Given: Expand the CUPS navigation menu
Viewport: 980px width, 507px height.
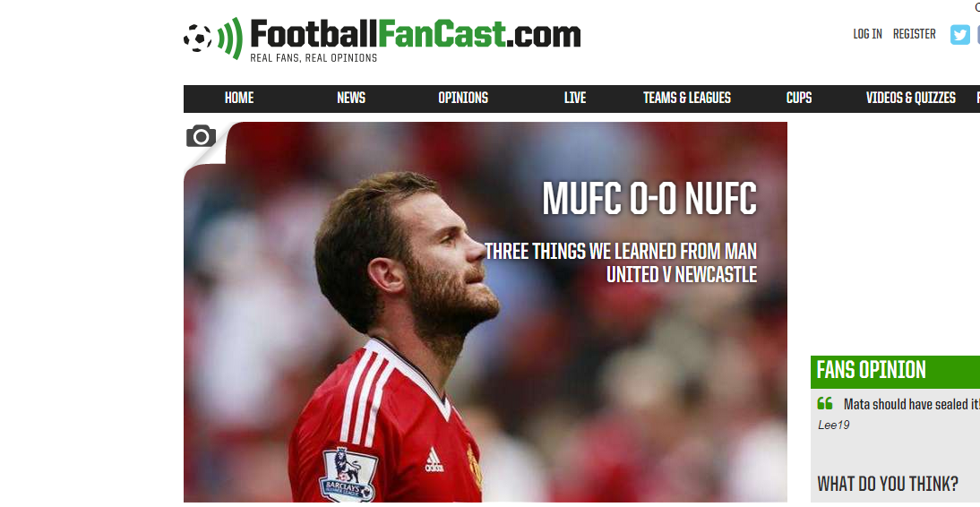Looking at the screenshot, I should (x=799, y=99).
